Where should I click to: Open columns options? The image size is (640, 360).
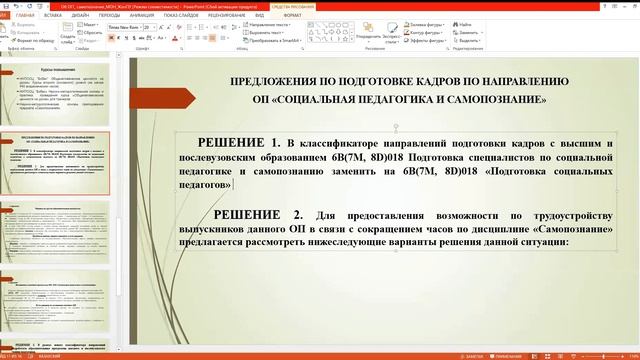coord(224,38)
